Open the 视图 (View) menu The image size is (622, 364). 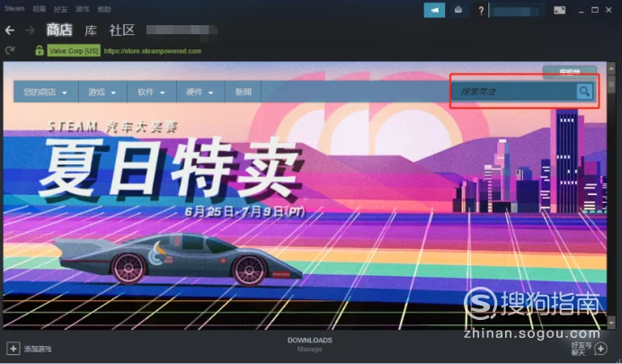[39, 9]
